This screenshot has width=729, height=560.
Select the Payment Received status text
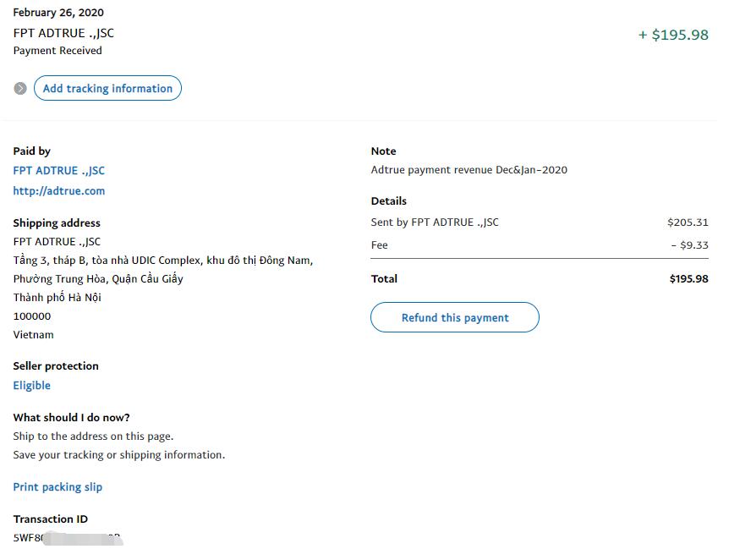tap(58, 51)
